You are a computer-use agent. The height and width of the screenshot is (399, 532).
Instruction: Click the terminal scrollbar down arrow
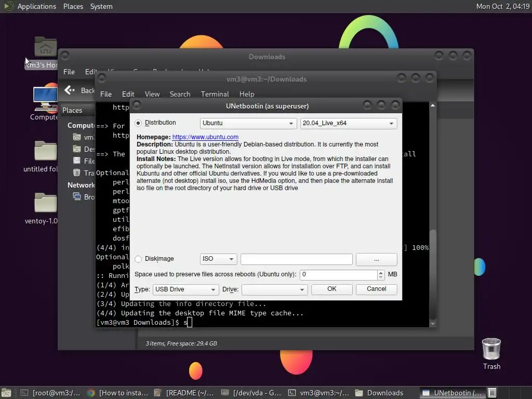[x=433, y=324]
